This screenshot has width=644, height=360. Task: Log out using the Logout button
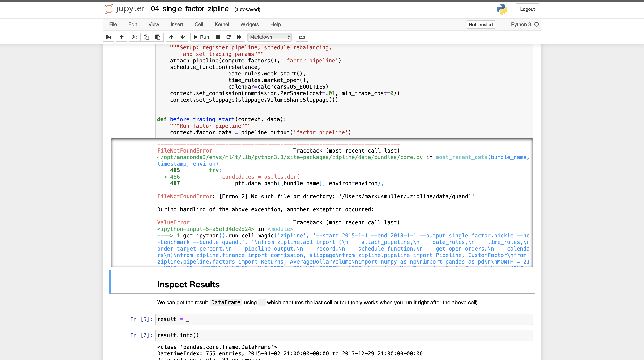point(528,9)
